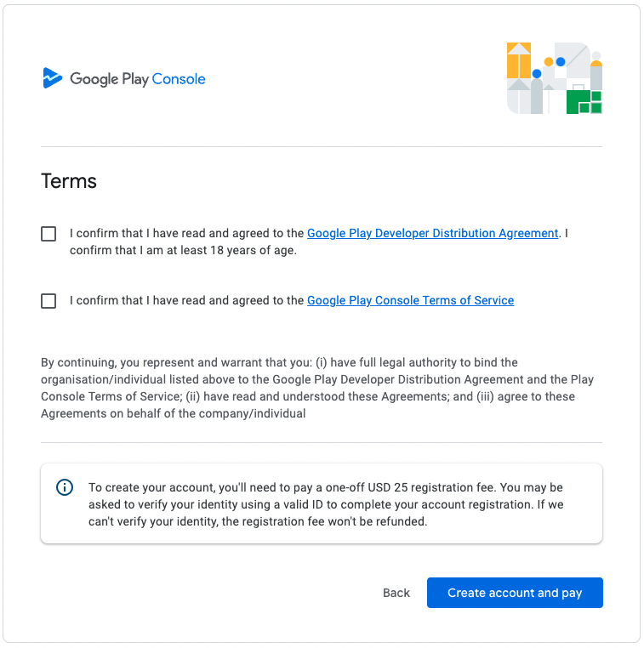Image resolution: width=644 pixels, height=648 pixels.
Task: Tick the Play Console Terms of Service checkbox
Action: 48,300
